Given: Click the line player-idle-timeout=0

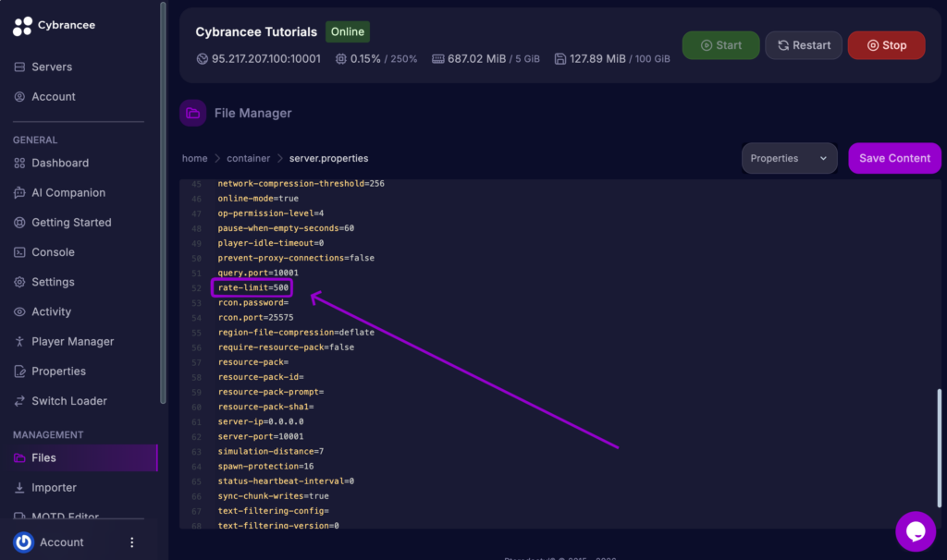Looking at the screenshot, I should (271, 243).
